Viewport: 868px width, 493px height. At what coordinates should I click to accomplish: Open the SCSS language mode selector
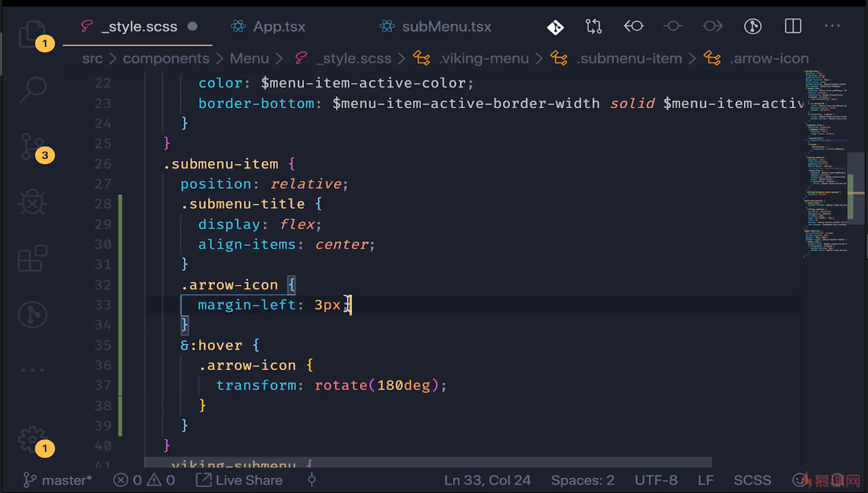click(x=752, y=480)
